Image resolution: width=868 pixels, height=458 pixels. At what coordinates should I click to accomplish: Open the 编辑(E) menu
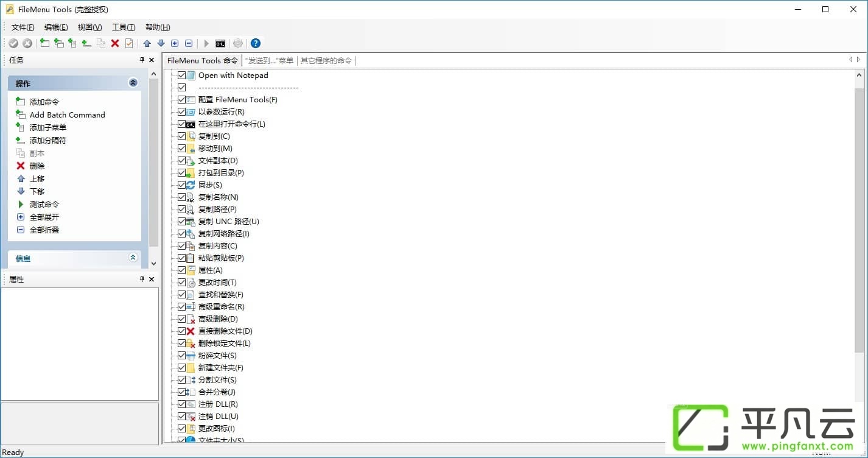pos(56,27)
